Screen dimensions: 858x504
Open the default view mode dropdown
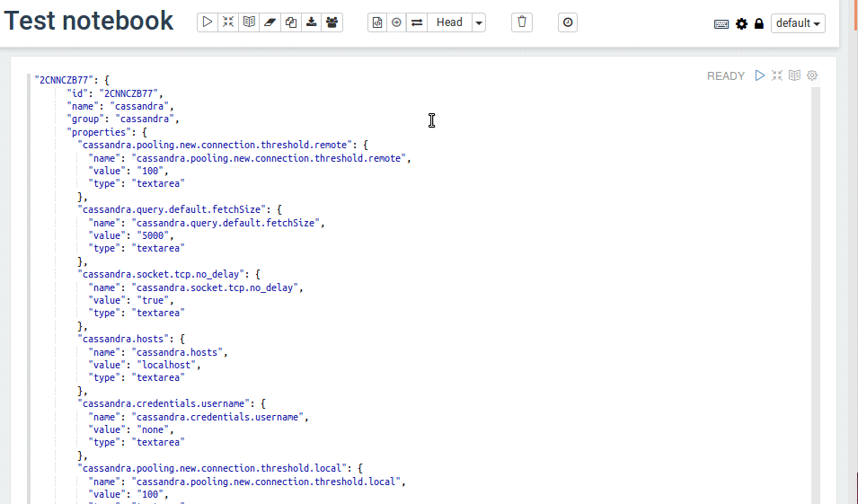[x=798, y=23]
